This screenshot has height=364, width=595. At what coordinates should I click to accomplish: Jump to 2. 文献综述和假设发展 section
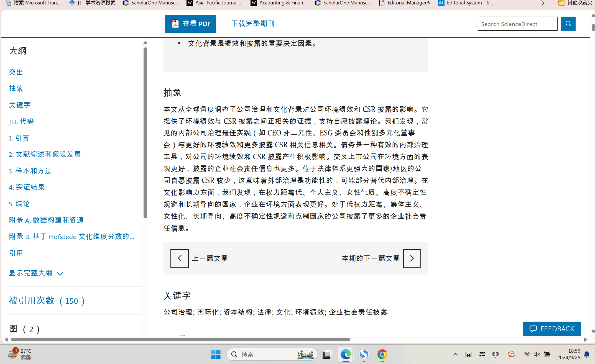pos(45,154)
